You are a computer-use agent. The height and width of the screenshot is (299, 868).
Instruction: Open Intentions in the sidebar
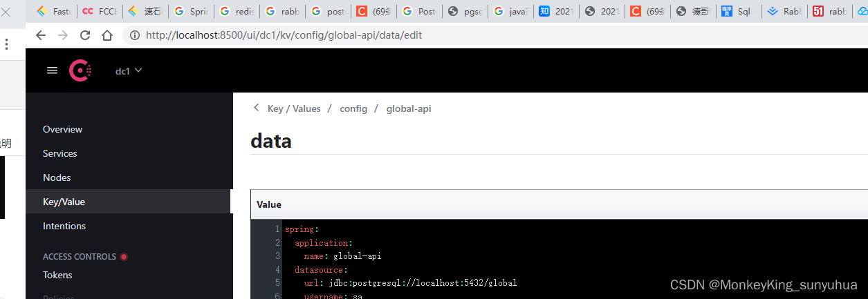point(64,226)
